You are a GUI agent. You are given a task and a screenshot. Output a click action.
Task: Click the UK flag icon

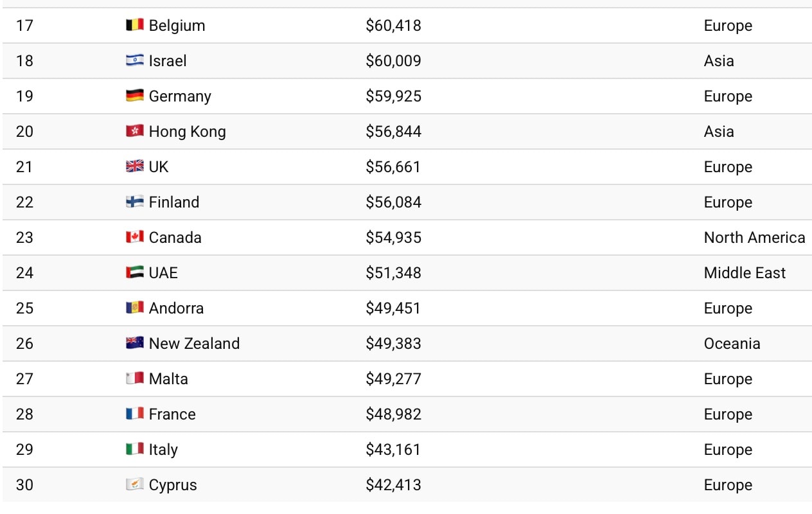coord(135,167)
